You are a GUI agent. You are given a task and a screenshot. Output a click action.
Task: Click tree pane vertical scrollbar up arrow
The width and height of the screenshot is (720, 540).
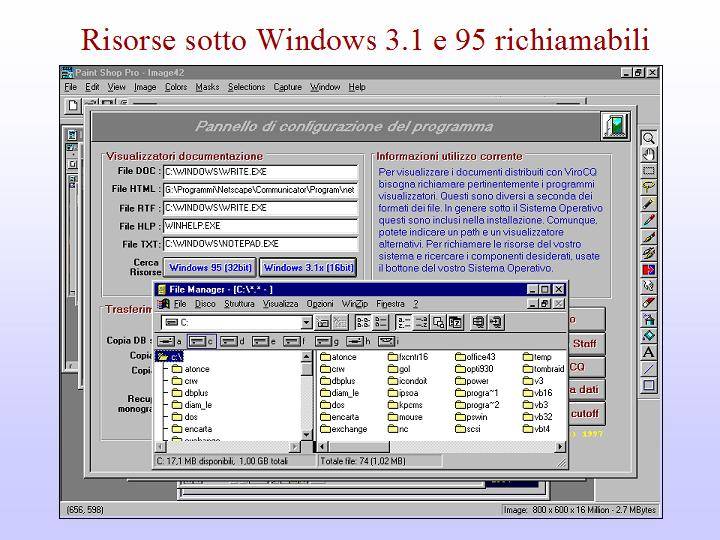tap(306, 356)
